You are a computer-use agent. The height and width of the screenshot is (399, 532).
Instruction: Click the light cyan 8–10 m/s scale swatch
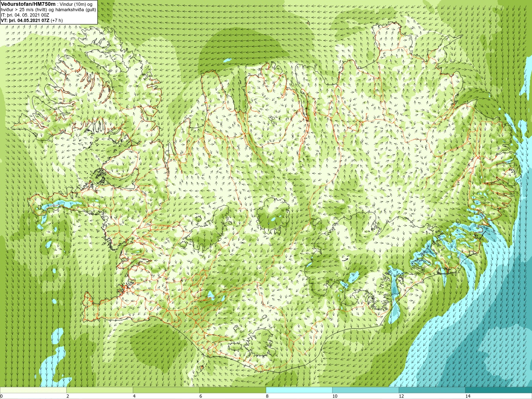click(x=299, y=390)
